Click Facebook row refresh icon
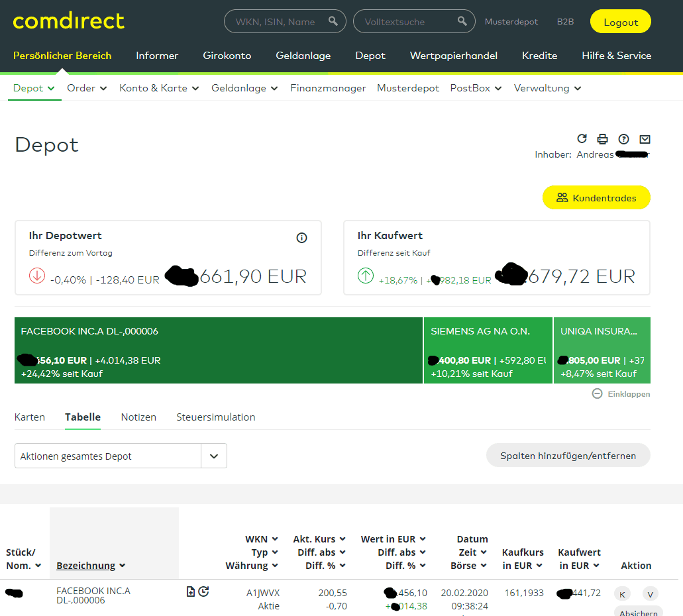Screen dimensions: 683x616 coord(203,591)
